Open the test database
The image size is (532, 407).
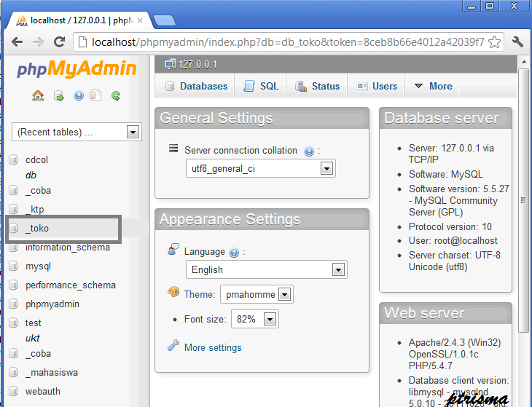point(34,323)
